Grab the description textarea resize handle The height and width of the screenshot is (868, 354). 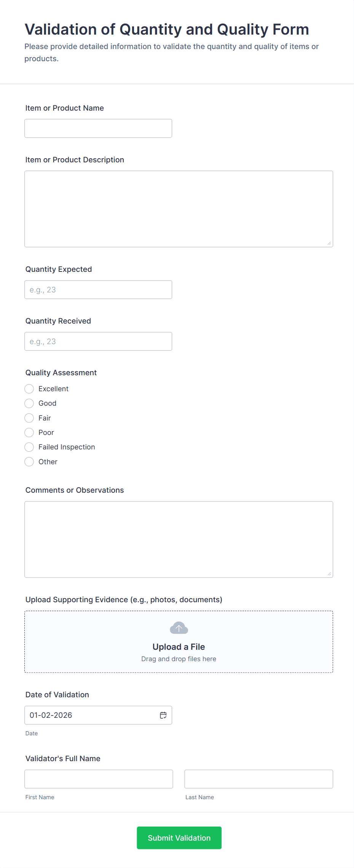(329, 243)
